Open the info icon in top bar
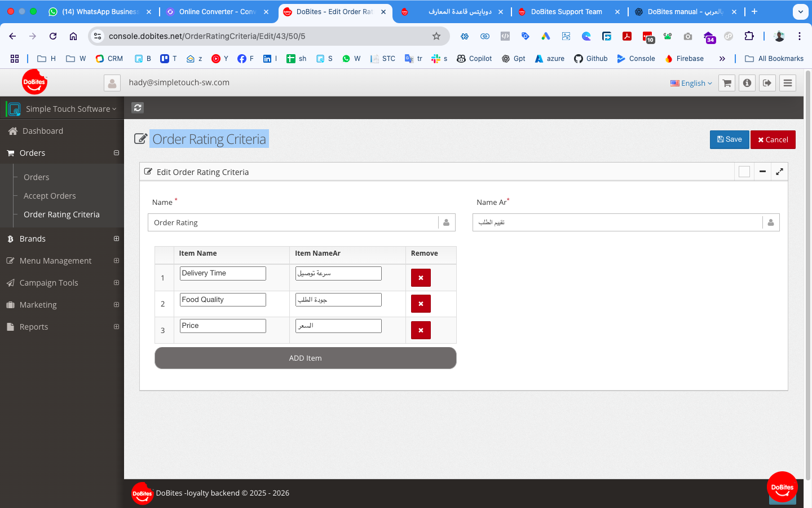The image size is (812, 508). [x=747, y=83]
